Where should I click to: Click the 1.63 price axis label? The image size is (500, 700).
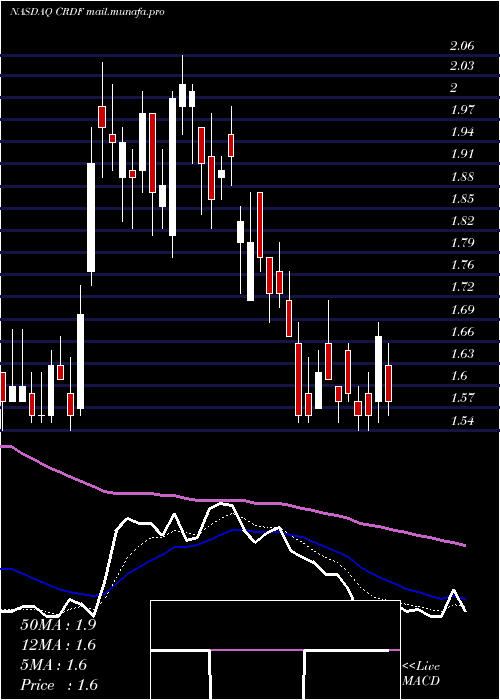tap(462, 354)
